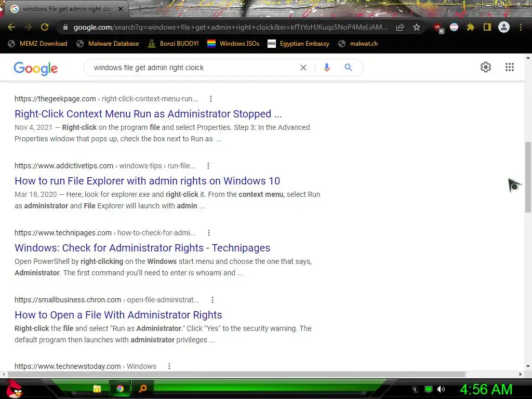
Task: Click the vertical page scrollbar thumb
Action: tap(528, 177)
